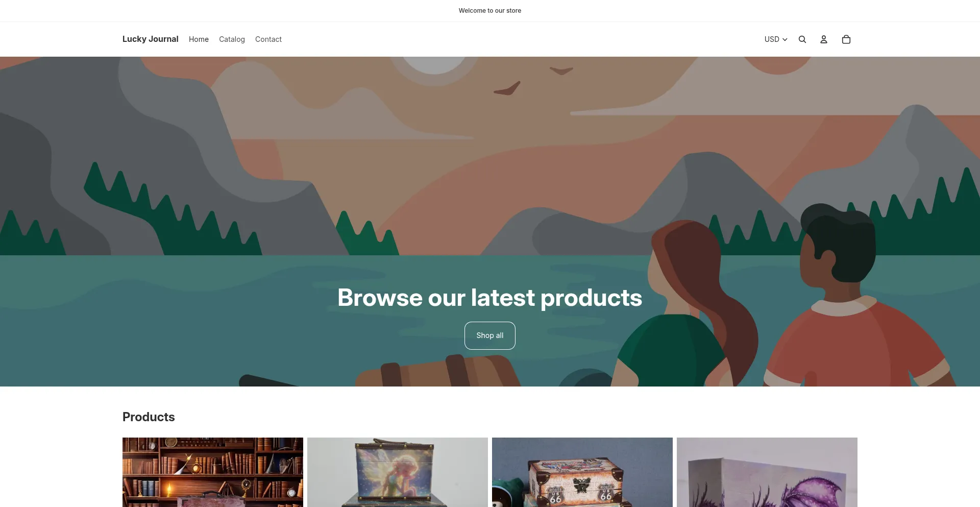Open the purple dragon box product
This screenshot has height=507, width=980.
767,472
